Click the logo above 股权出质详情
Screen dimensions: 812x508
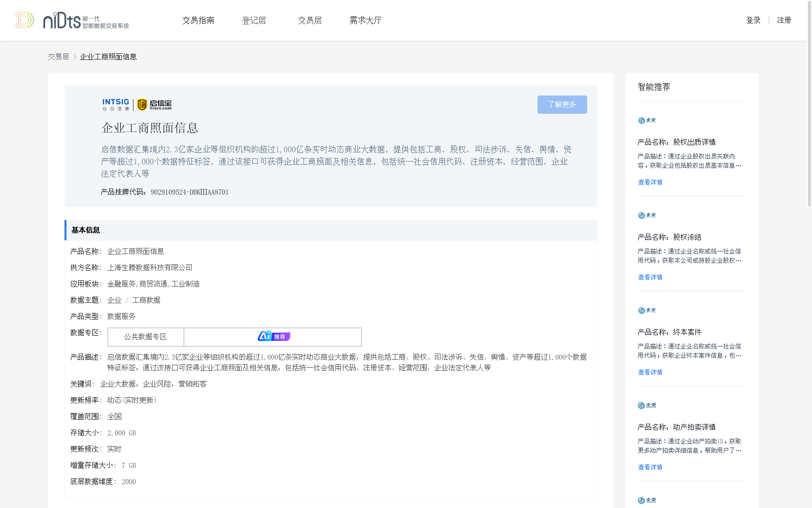tap(647, 120)
